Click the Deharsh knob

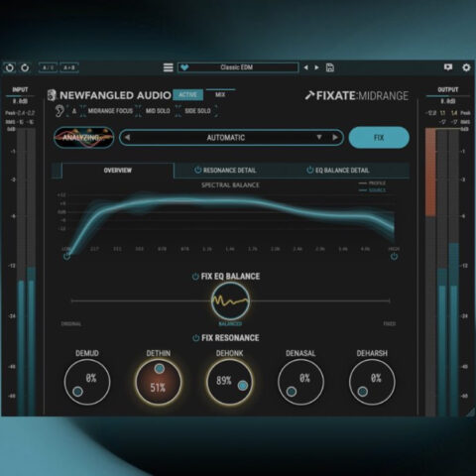(372, 382)
